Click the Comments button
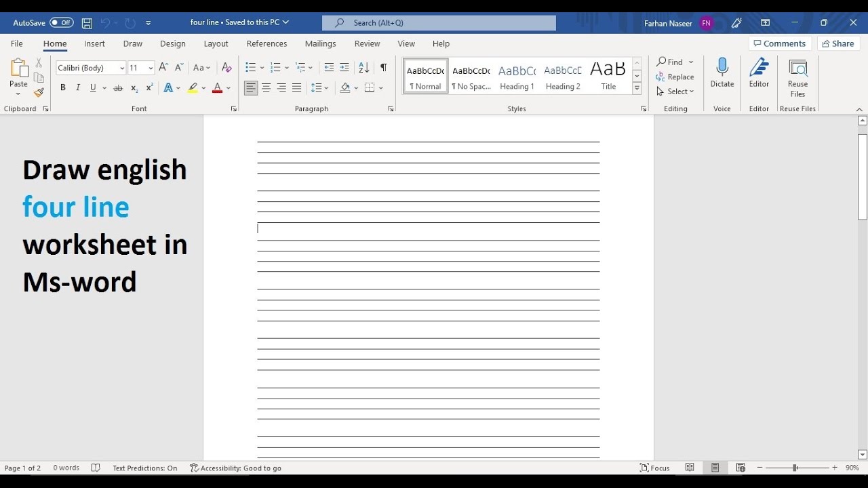 780,43
